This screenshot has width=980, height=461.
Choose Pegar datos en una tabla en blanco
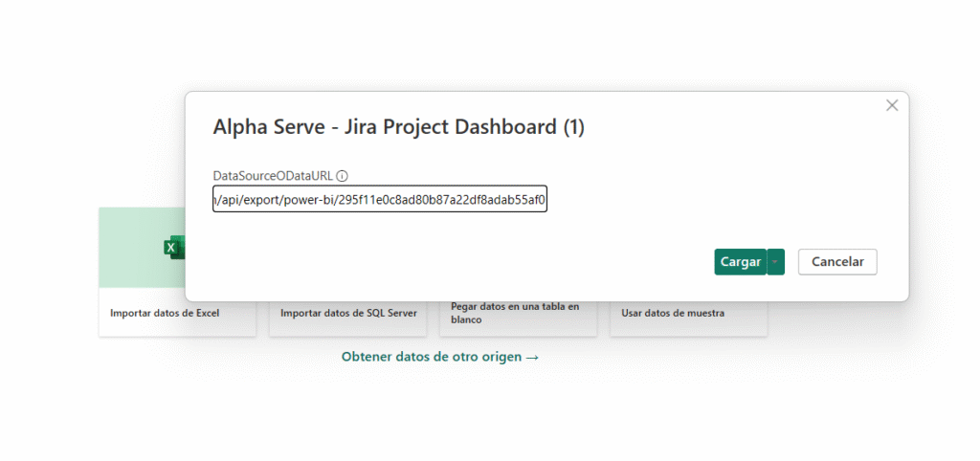click(x=518, y=313)
